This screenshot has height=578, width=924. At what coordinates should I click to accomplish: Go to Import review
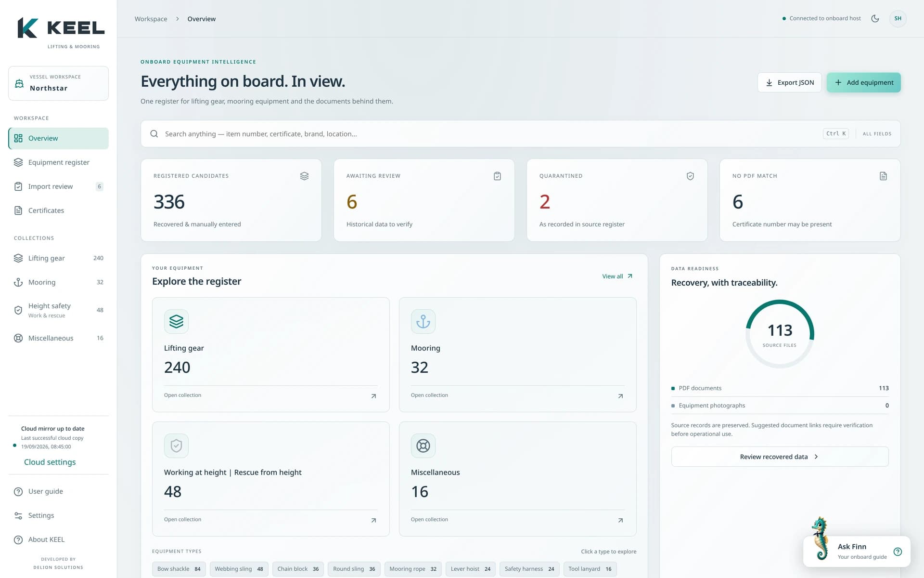tap(58, 186)
